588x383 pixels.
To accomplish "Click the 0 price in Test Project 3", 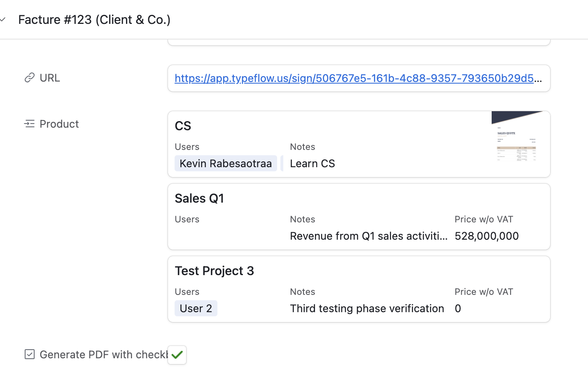I will (458, 308).
